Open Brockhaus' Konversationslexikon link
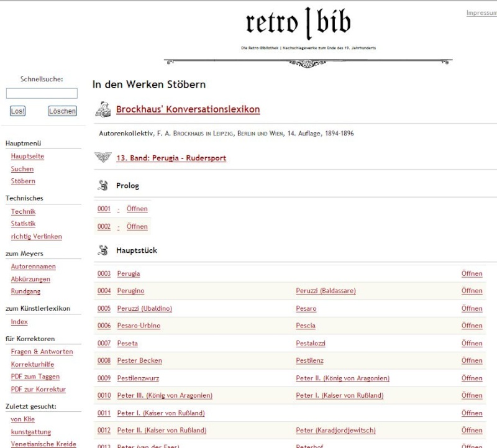The image size is (497, 448). [188, 109]
